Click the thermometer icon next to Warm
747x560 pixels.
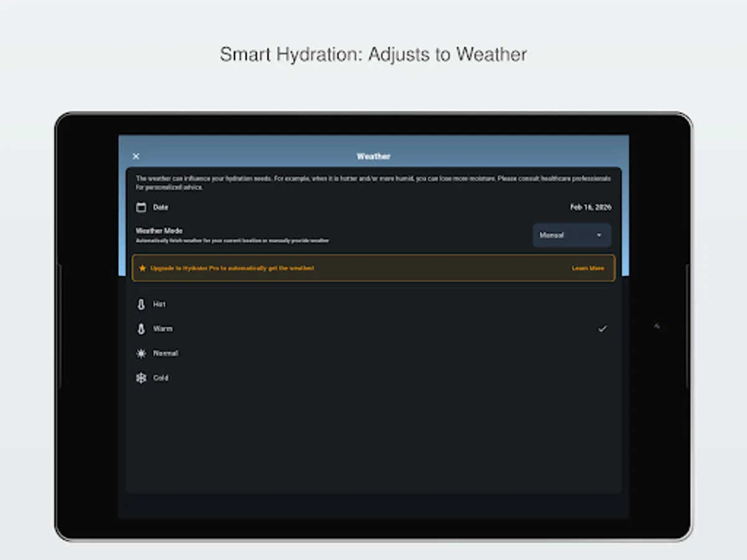coord(141,329)
